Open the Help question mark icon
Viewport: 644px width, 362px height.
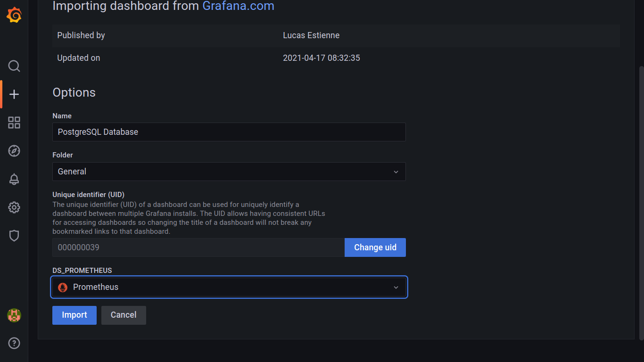tap(14, 343)
